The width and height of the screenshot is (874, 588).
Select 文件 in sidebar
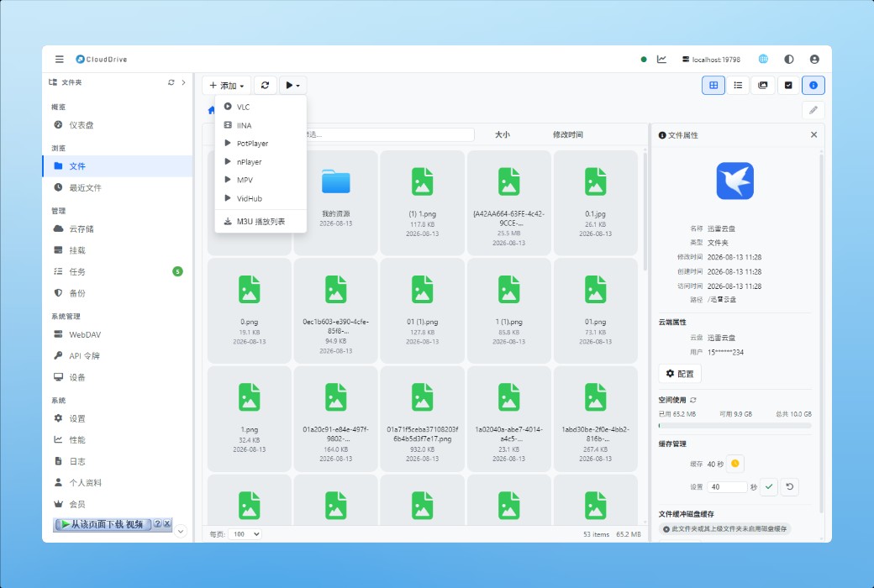pyautogui.click(x=117, y=166)
